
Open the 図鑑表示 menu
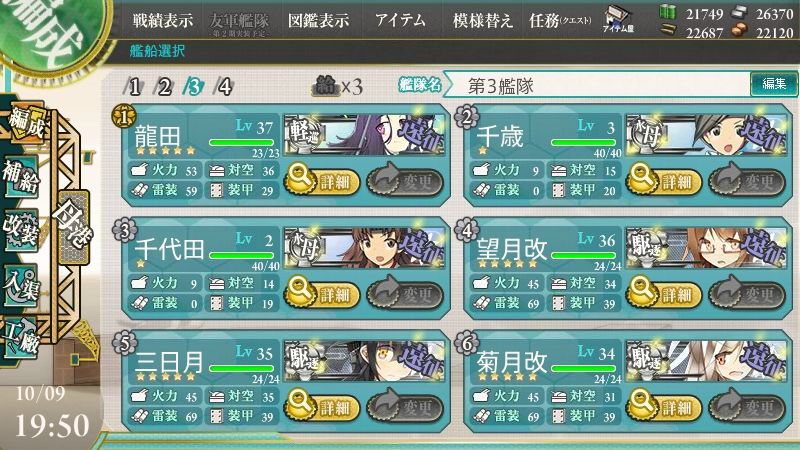click(318, 20)
